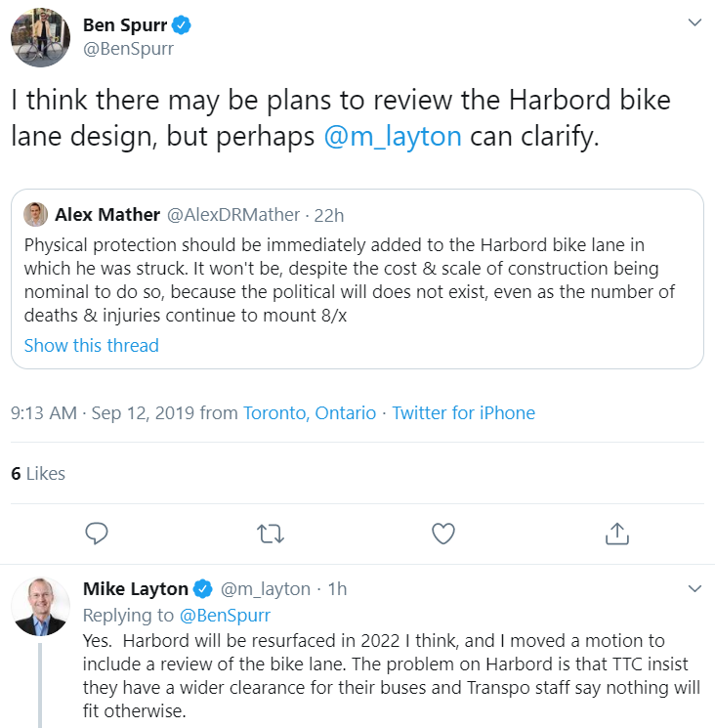Click the Show this thread link

pyautogui.click(x=91, y=345)
